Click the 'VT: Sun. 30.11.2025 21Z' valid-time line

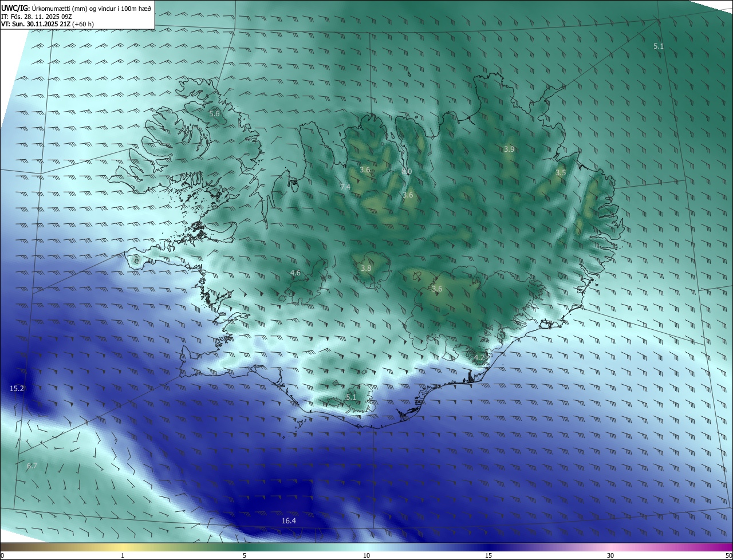[36, 25]
